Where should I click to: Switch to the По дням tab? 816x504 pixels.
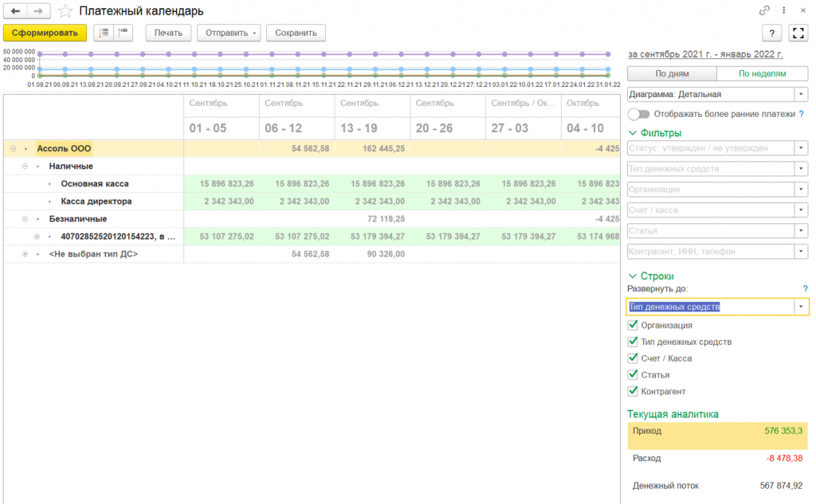pos(672,74)
